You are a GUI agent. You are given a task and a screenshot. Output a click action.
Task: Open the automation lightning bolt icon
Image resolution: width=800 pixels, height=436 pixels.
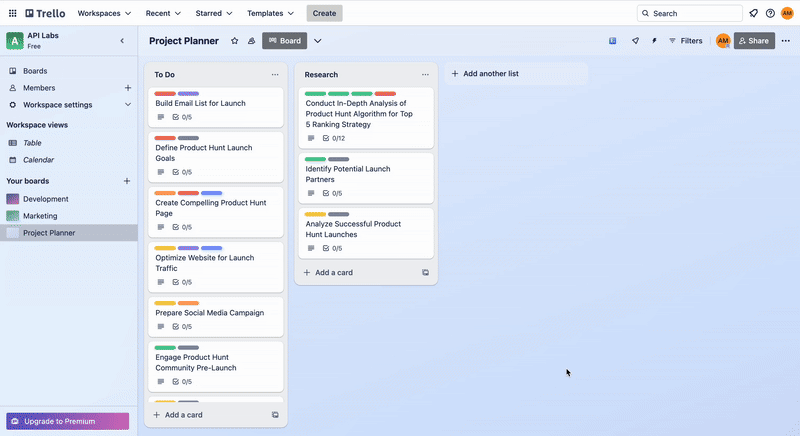[654, 41]
